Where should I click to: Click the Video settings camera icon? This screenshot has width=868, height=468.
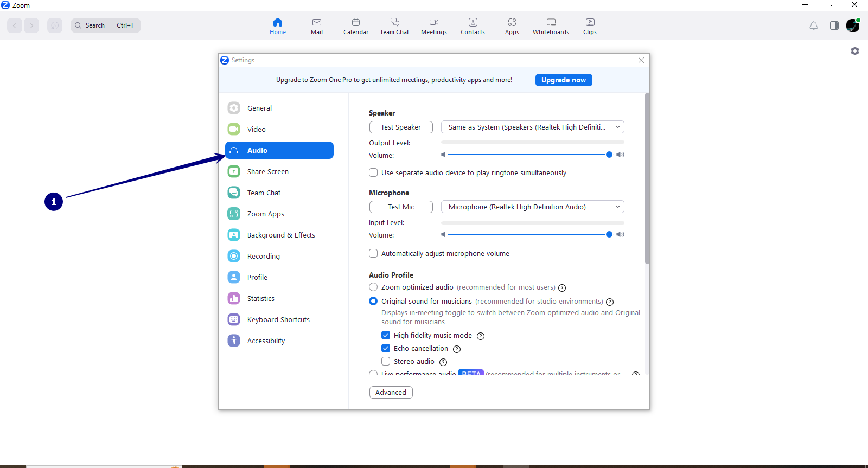234,129
